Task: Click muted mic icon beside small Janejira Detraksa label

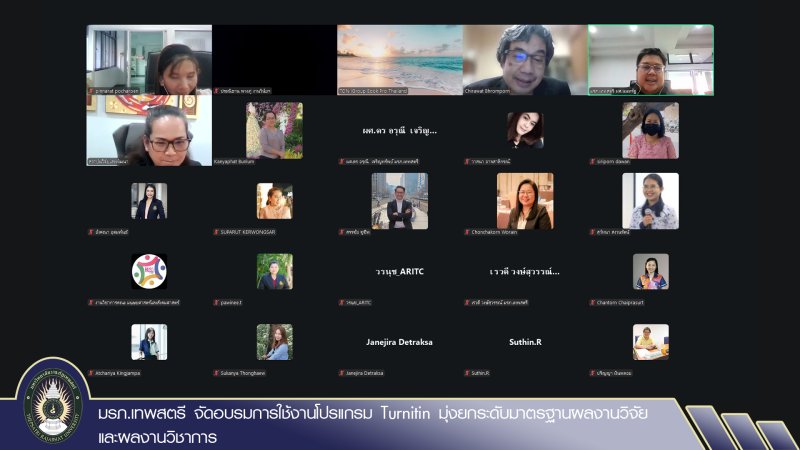Action: pos(342,373)
